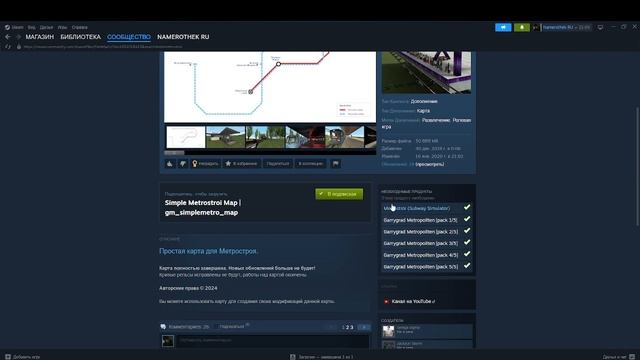Open the Справка menu
Image resolution: width=640 pixels, height=360 pixels.
[x=80, y=27]
